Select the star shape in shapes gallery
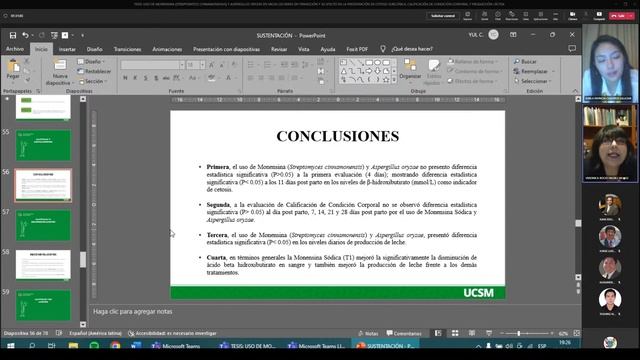This screenshot has height=360, width=640. click(x=386, y=80)
